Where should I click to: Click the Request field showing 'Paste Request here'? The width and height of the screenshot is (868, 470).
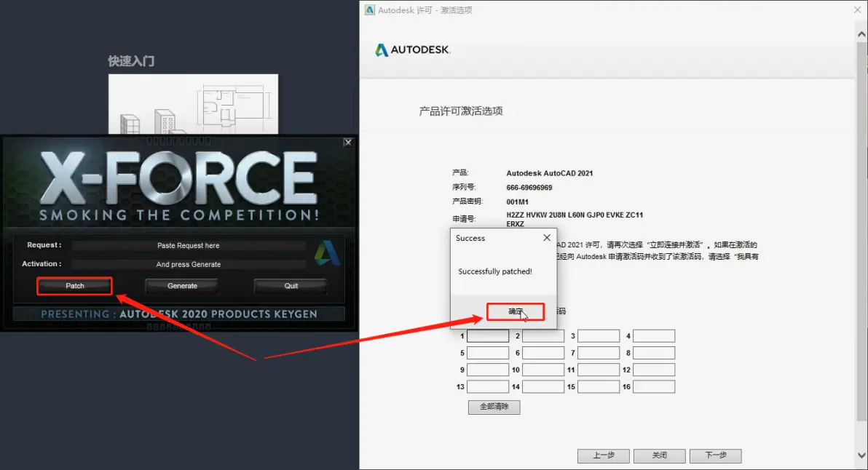[188, 245]
